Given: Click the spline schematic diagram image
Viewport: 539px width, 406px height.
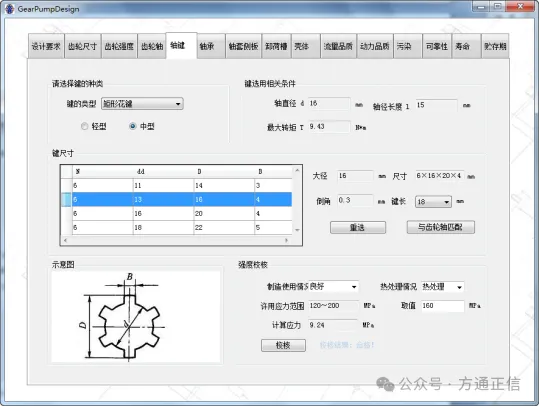Looking at the screenshot, I should pyautogui.click(x=136, y=316).
